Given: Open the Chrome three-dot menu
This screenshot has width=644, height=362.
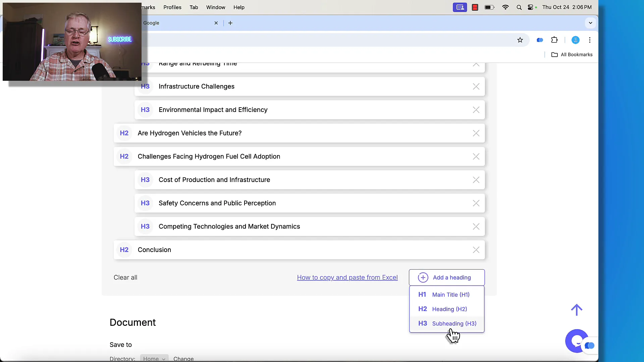Looking at the screenshot, I should [x=590, y=40].
